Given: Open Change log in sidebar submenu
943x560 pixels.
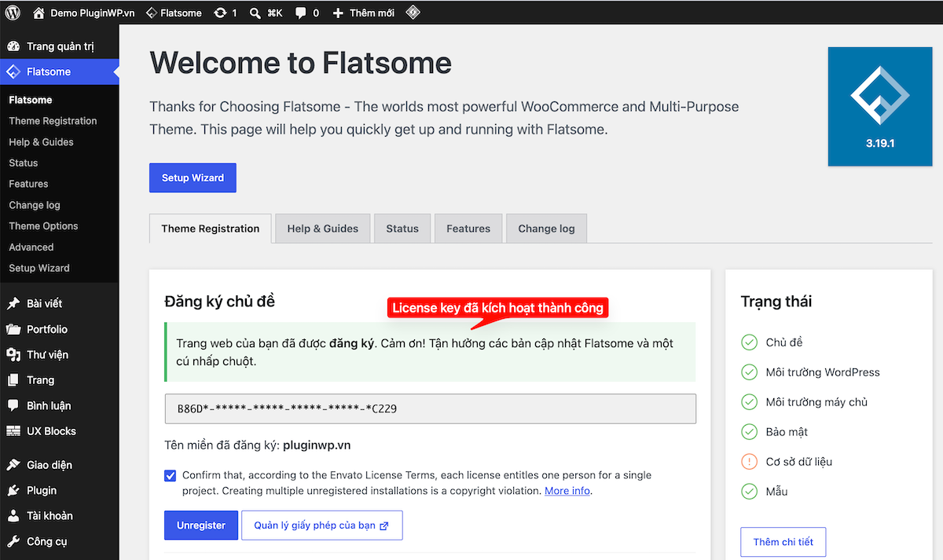Looking at the screenshot, I should (x=35, y=205).
